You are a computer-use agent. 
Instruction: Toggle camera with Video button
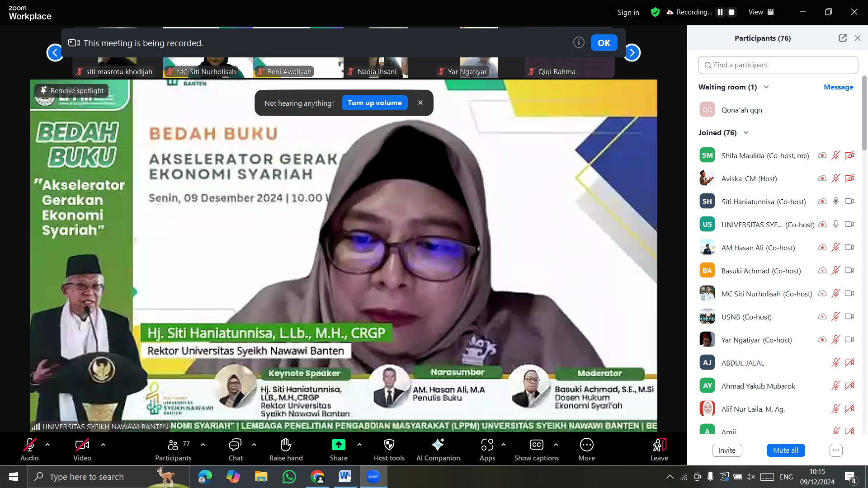point(82,445)
